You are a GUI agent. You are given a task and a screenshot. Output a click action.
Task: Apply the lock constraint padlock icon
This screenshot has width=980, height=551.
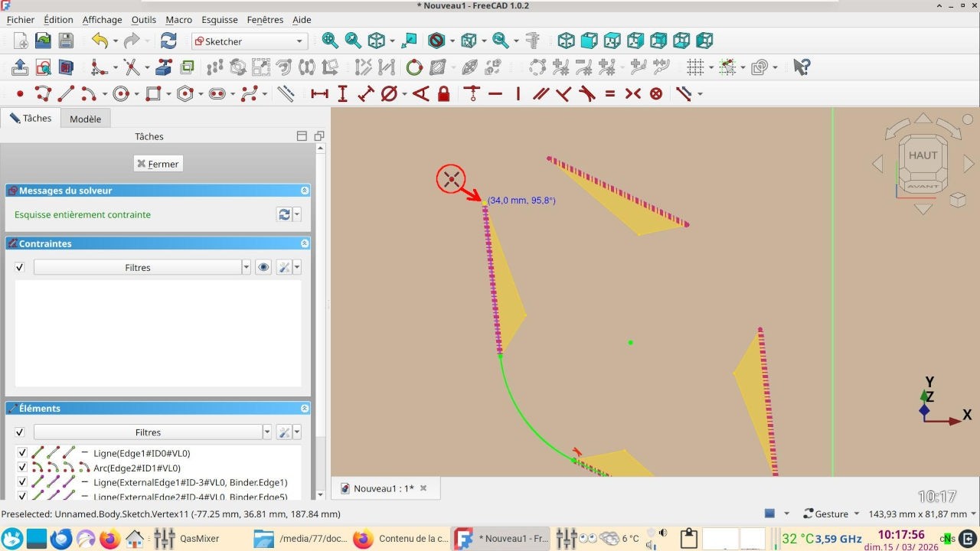(443, 94)
